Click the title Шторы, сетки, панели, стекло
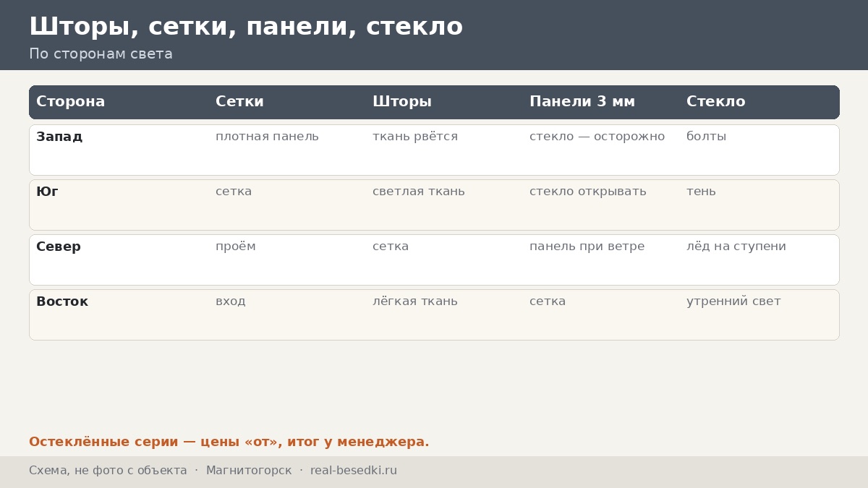Viewport: 868px width, 488px height. tap(246, 27)
